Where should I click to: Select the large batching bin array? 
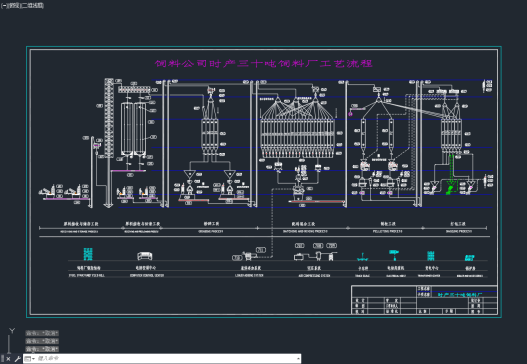coord(297,138)
